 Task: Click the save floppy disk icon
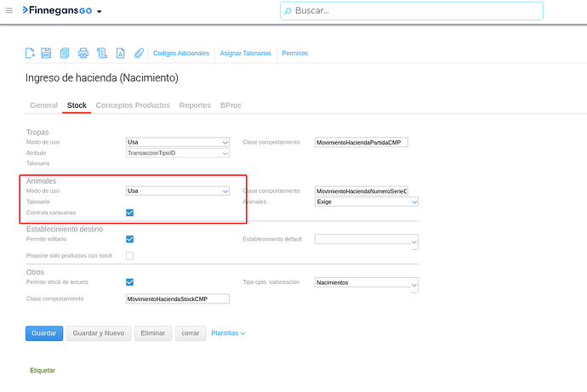(x=47, y=53)
